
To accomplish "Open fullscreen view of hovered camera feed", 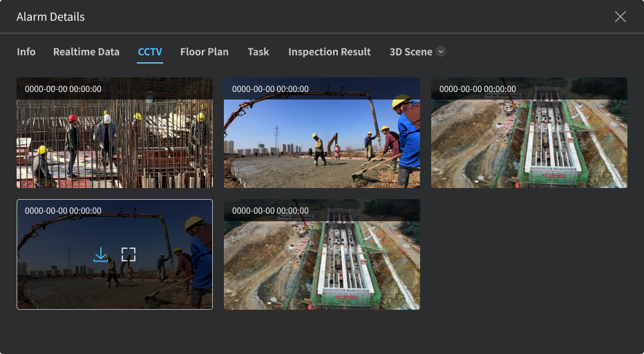I will coord(129,254).
